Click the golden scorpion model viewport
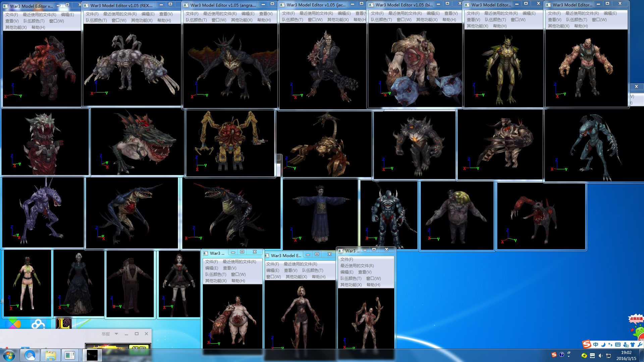 coord(324,144)
